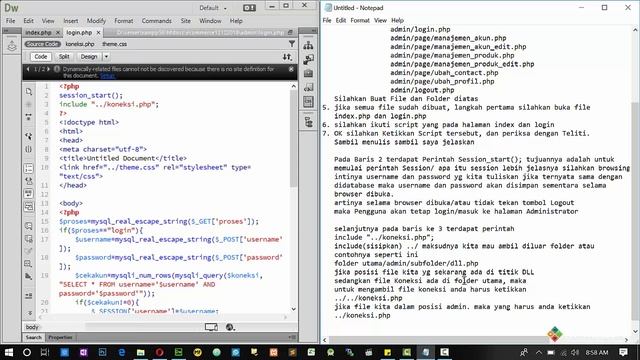Viewport: 640px width, 360px height.
Task: Click the extract upload icon in left panel
Action: 12,46
